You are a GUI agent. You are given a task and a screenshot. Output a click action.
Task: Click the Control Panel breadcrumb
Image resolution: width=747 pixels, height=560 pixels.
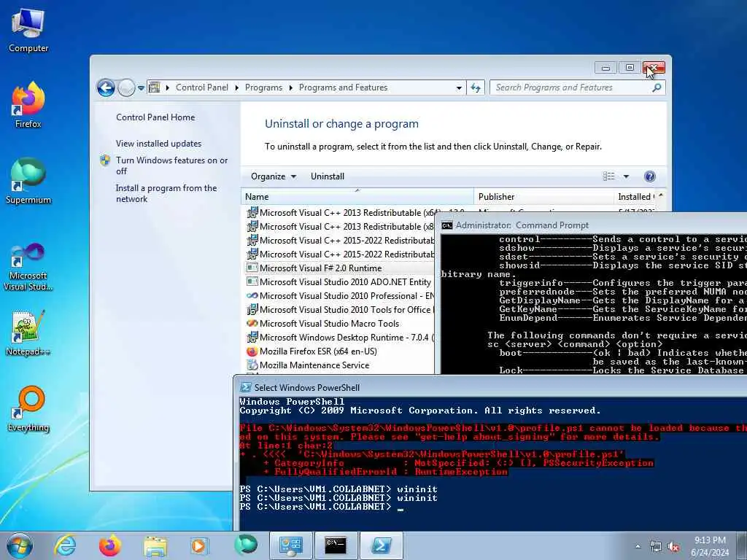(202, 87)
